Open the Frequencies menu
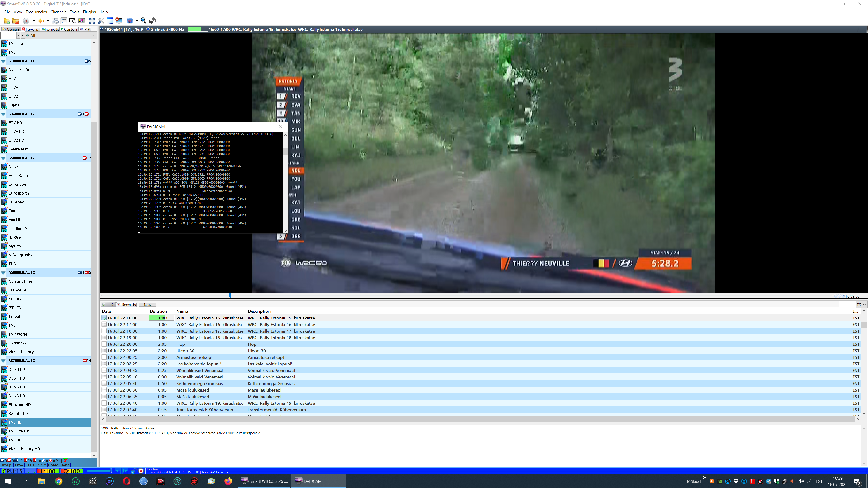Screen dimensions: 868x488 coord(36,12)
